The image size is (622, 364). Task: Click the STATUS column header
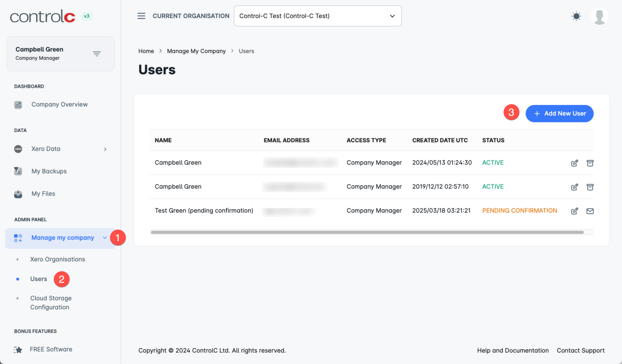[493, 140]
